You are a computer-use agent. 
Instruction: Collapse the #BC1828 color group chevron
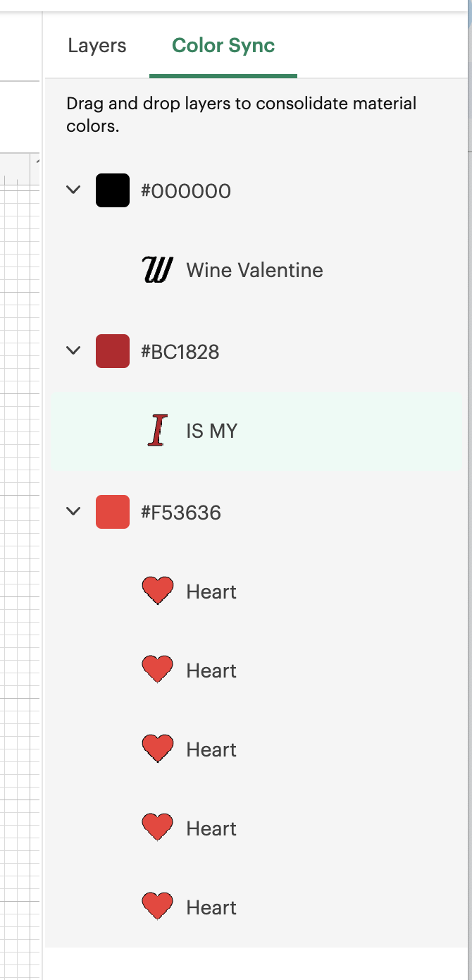coord(73,350)
